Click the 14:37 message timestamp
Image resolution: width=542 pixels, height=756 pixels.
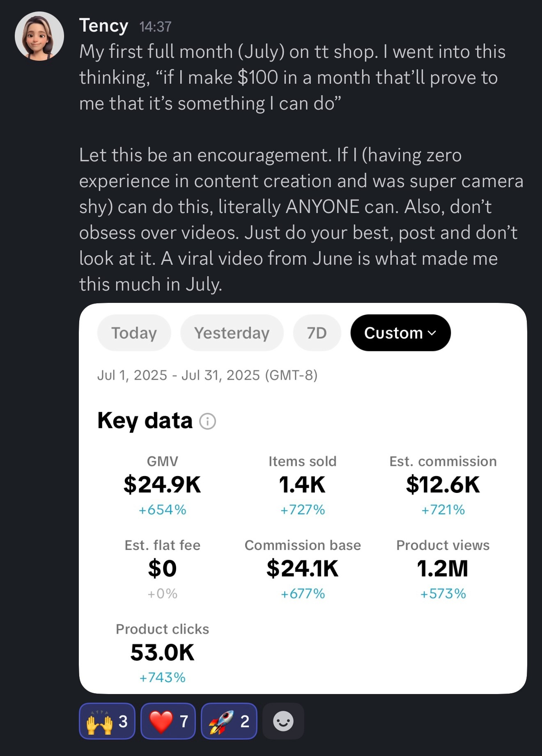155,27
